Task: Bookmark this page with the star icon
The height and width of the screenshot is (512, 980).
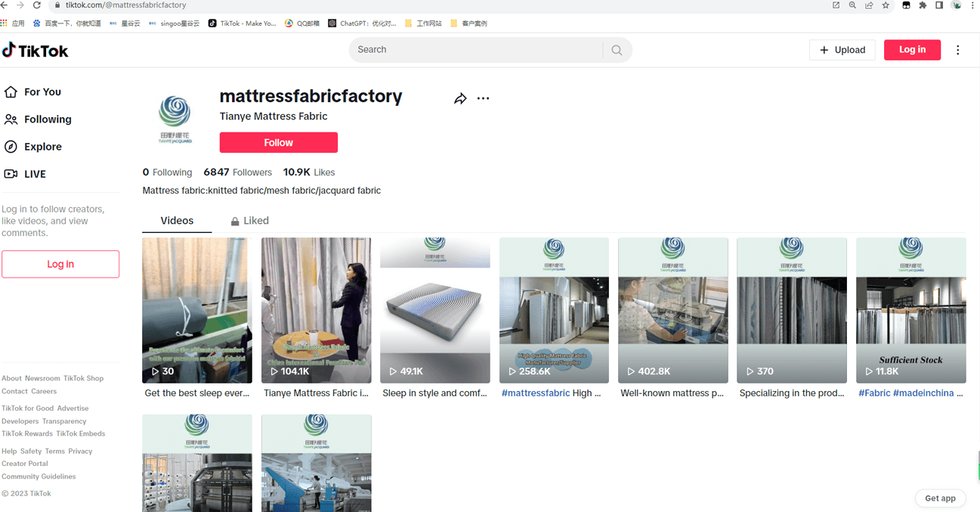Action: click(x=886, y=5)
